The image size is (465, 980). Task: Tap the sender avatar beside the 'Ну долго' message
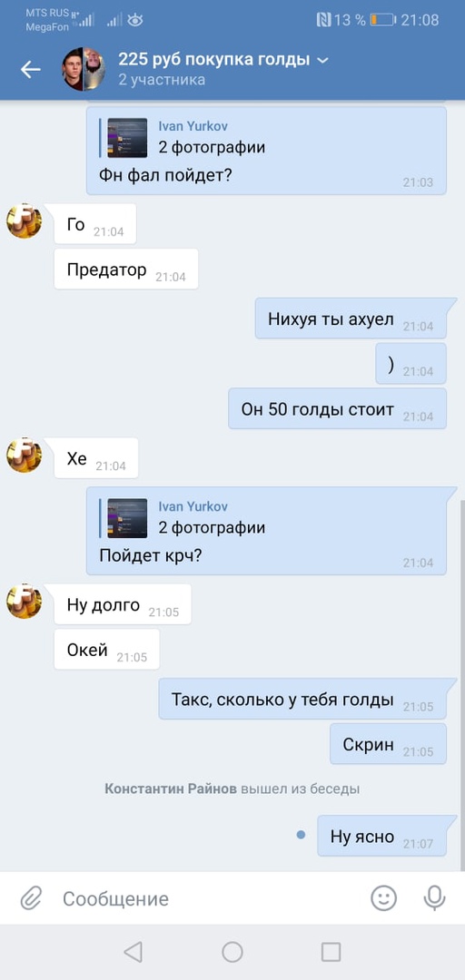24,602
